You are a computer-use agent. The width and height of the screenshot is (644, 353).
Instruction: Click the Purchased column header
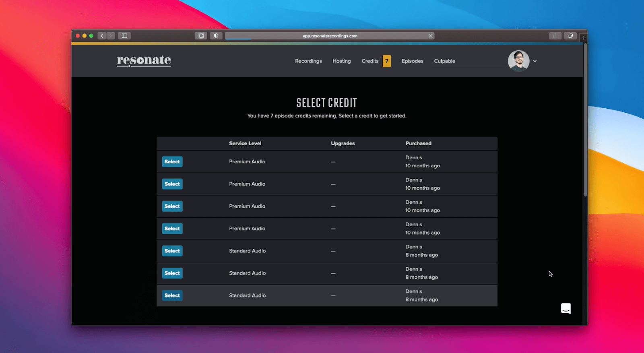click(418, 143)
